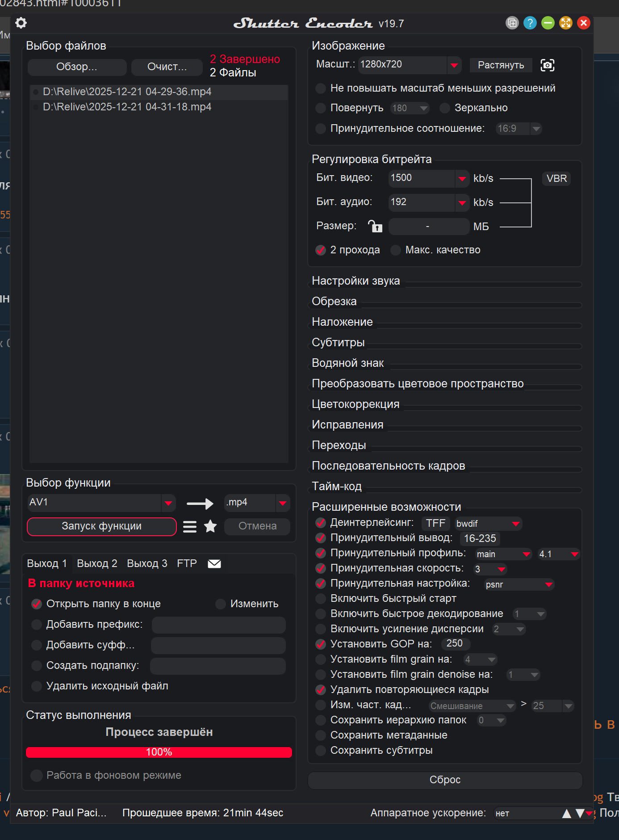Select file 2025-12-21 04-29-36.mp4
Screen dimensions: 619x840
tap(159, 92)
